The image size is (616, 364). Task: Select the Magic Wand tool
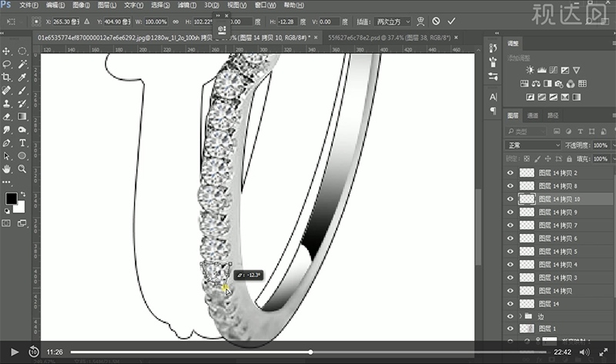tap(22, 64)
